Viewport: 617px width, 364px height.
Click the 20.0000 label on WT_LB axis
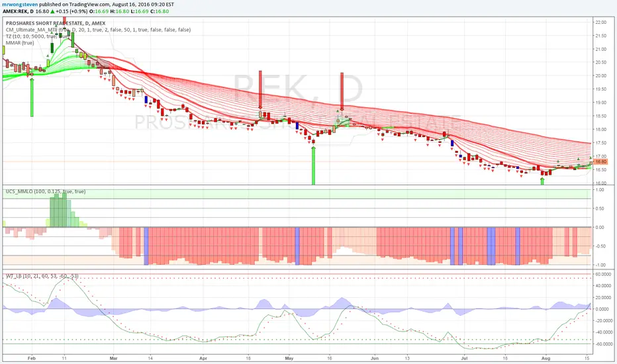(x=603, y=298)
